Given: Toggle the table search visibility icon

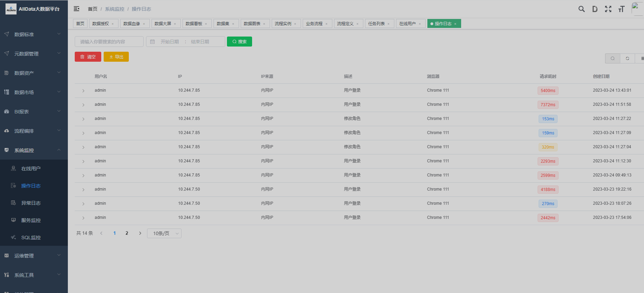Looking at the screenshot, I should (x=612, y=59).
